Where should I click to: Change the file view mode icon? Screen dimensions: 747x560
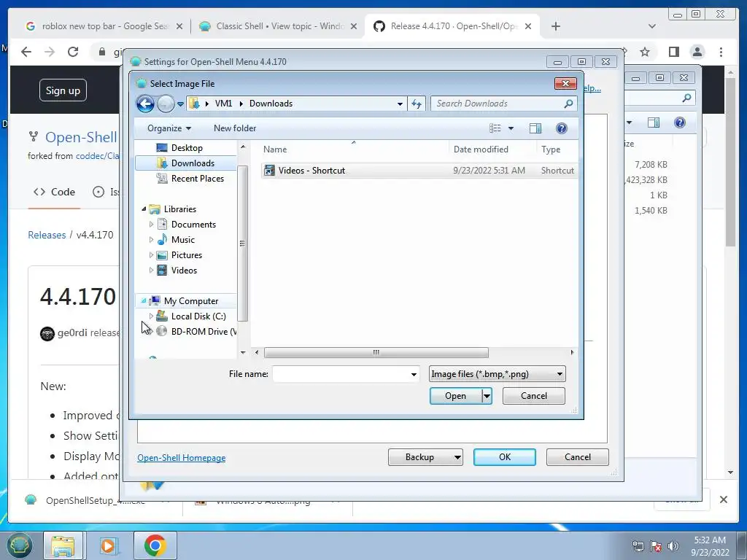[x=495, y=128]
